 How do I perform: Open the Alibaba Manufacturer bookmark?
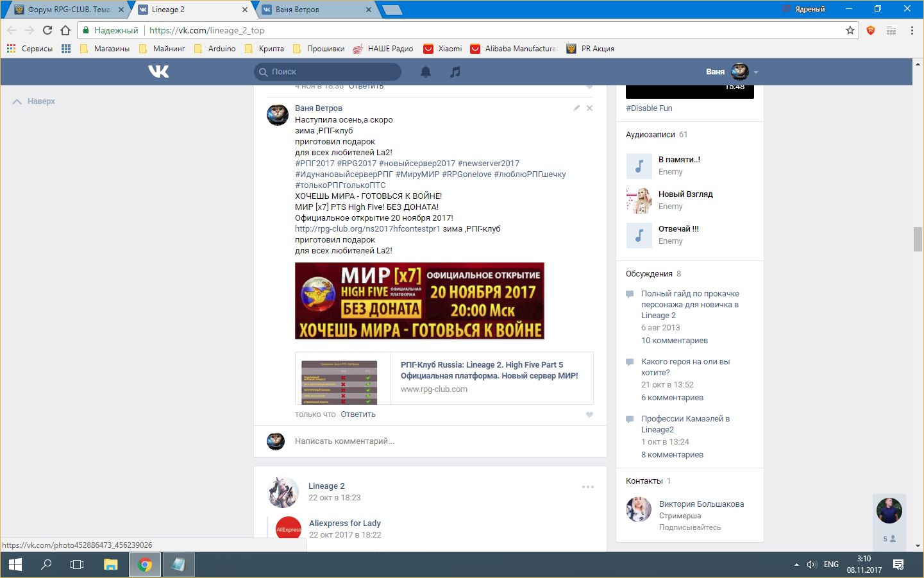coord(514,49)
